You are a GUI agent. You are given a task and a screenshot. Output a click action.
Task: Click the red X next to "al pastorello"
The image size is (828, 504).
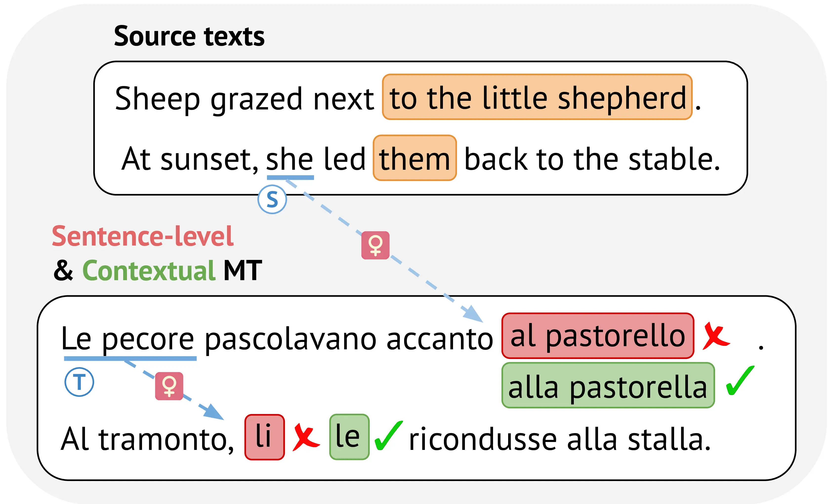716,336
